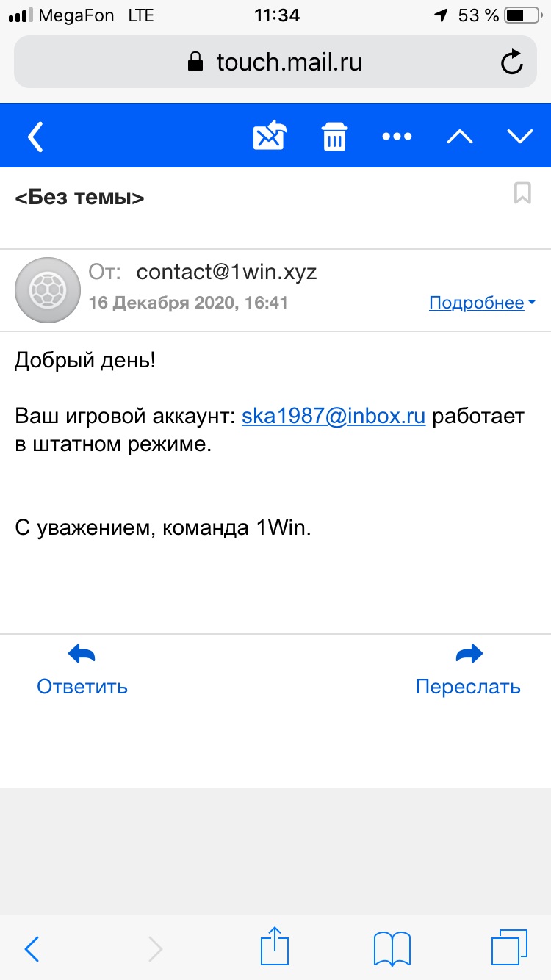Screen dimensions: 551x980
Task: Go back using the mail header back arrow
Action: click(x=35, y=137)
